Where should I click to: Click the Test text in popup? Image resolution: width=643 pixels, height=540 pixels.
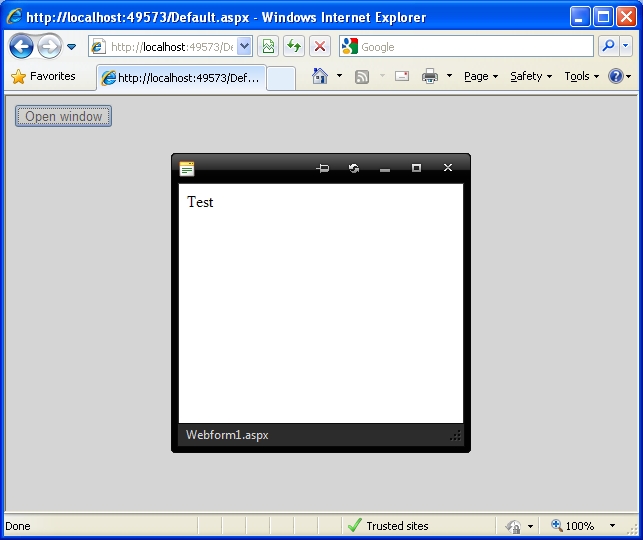(x=200, y=202)
